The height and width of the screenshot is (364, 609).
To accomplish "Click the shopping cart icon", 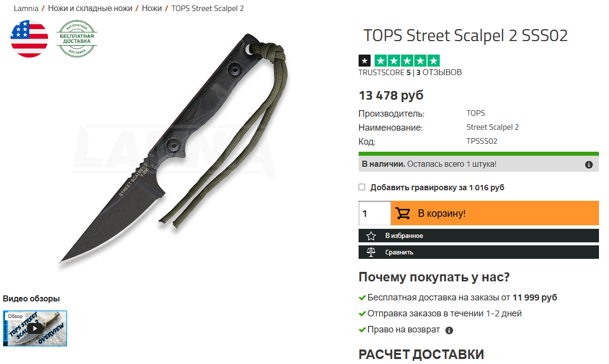I will click(x=403, y=213).
